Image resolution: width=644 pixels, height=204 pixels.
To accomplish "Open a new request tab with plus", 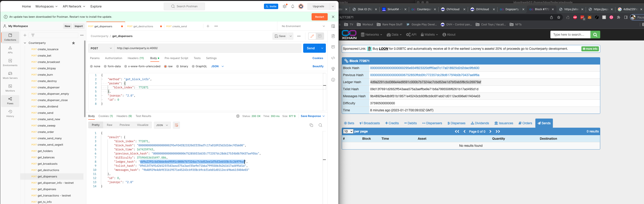I will pyautogui.click(x=208, y=26).
